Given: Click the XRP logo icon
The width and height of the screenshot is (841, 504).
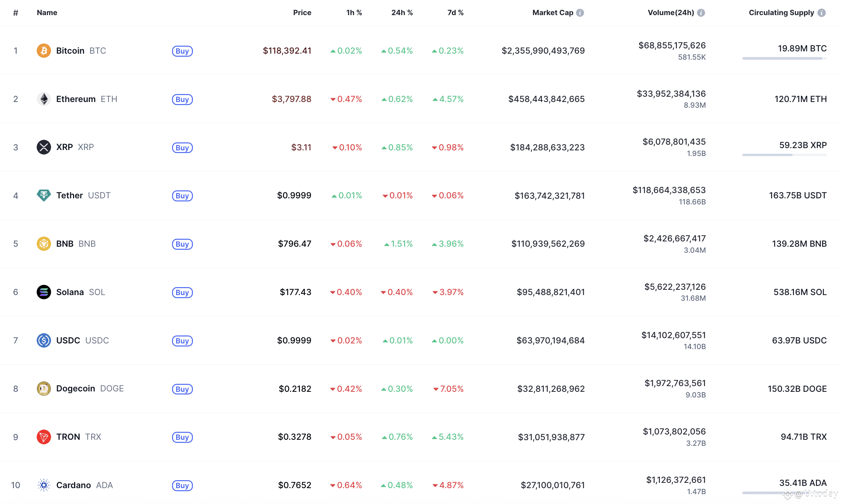Looking at the screenshot, I should pyautogui.click(x=44, y=147).
